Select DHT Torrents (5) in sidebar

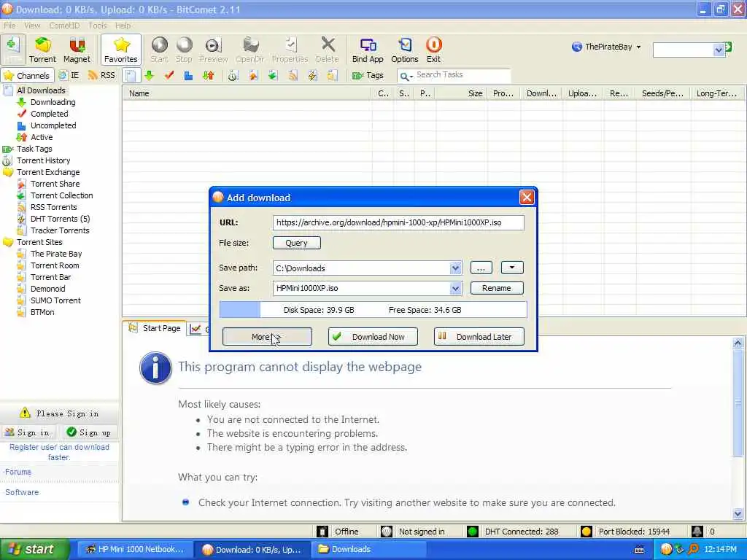[60, 219]
